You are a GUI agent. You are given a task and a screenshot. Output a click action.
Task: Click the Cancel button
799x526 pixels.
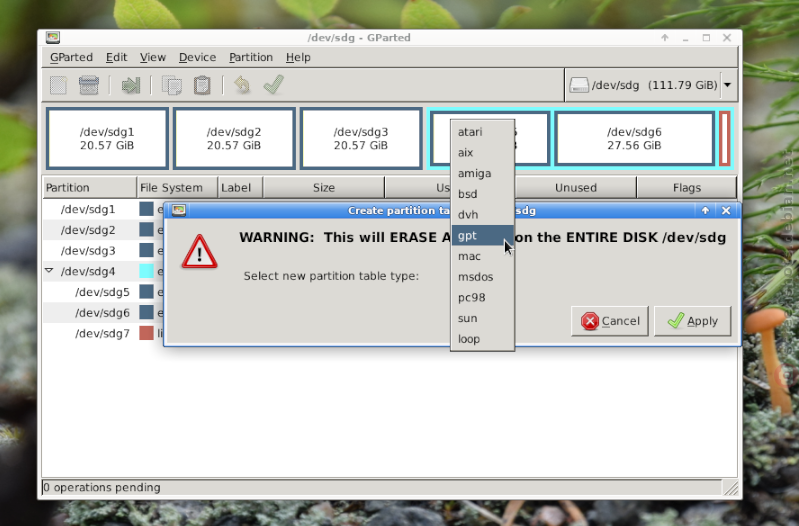coord(610,321)
